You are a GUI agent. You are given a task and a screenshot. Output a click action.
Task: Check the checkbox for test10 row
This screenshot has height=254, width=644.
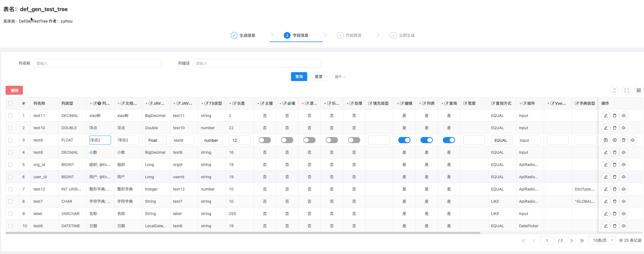point(10,128)
